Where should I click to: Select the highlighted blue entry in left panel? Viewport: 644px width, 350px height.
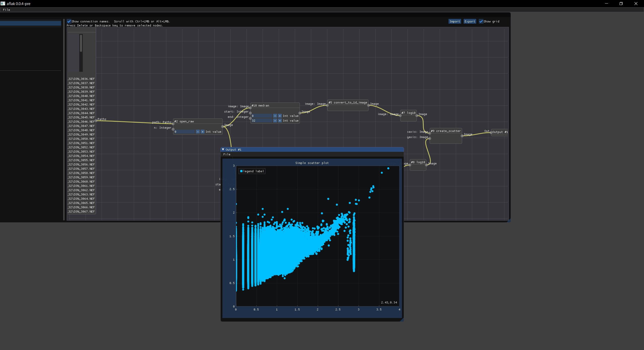coord(30,23)
